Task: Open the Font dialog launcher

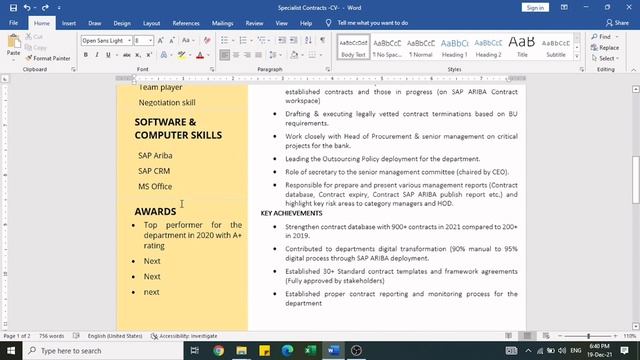Action: [212, 70]
